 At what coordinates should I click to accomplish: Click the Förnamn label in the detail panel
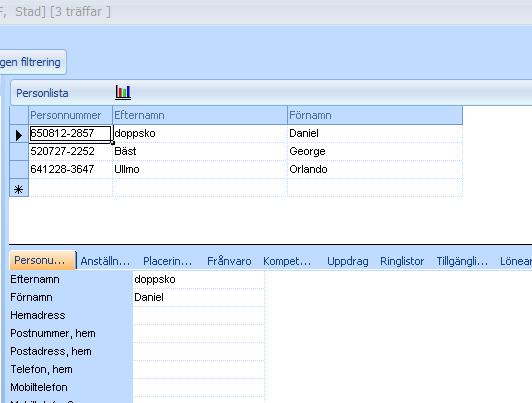click(31, 298)
